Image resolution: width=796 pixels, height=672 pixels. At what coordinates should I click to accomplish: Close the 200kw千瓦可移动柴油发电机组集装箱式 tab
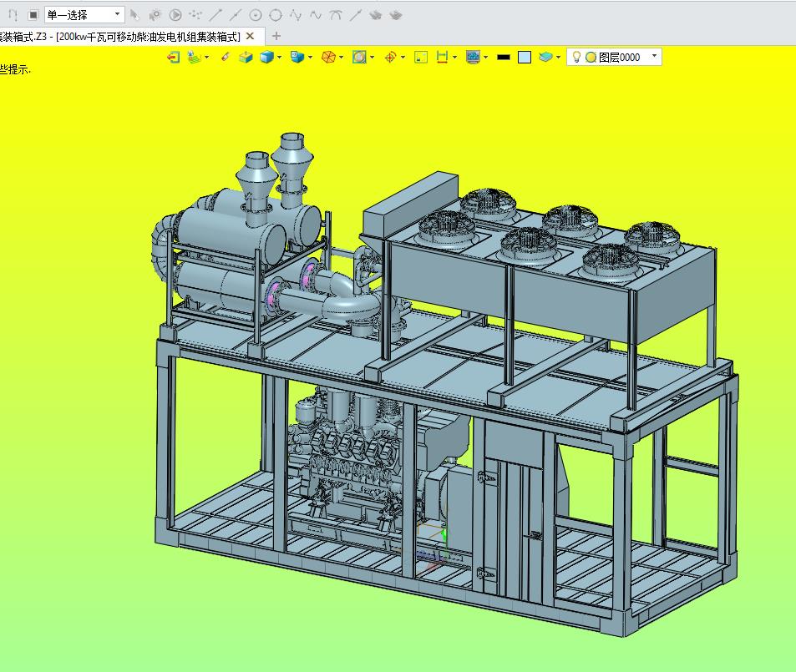[250, 36]
